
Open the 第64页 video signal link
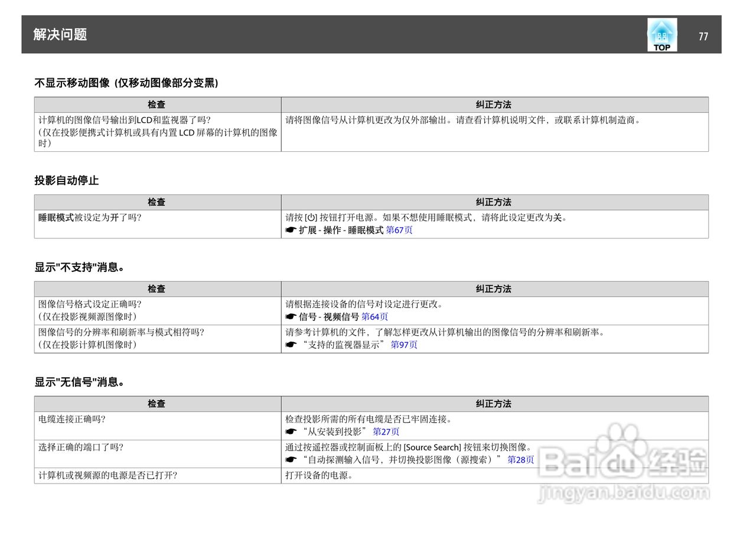tap(374, 317)
